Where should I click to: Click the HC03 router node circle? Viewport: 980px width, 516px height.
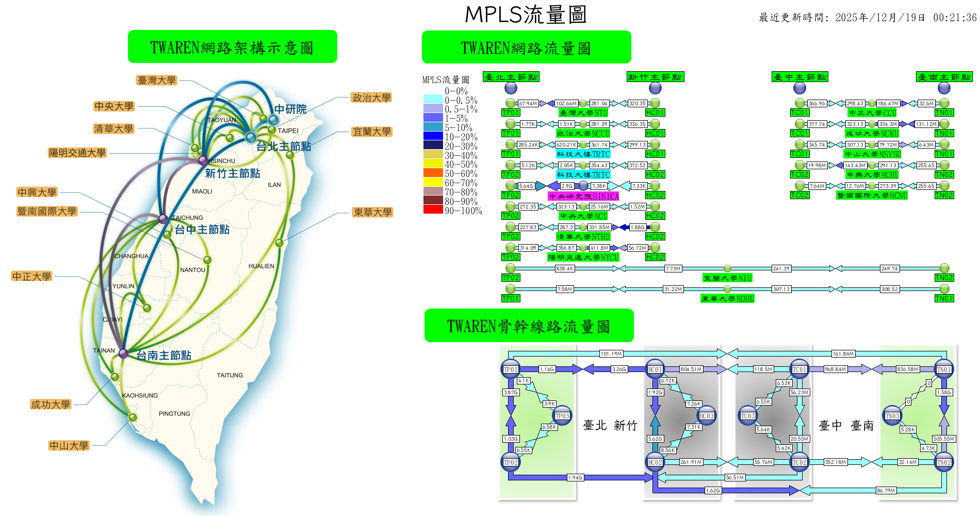pos(706,416)
